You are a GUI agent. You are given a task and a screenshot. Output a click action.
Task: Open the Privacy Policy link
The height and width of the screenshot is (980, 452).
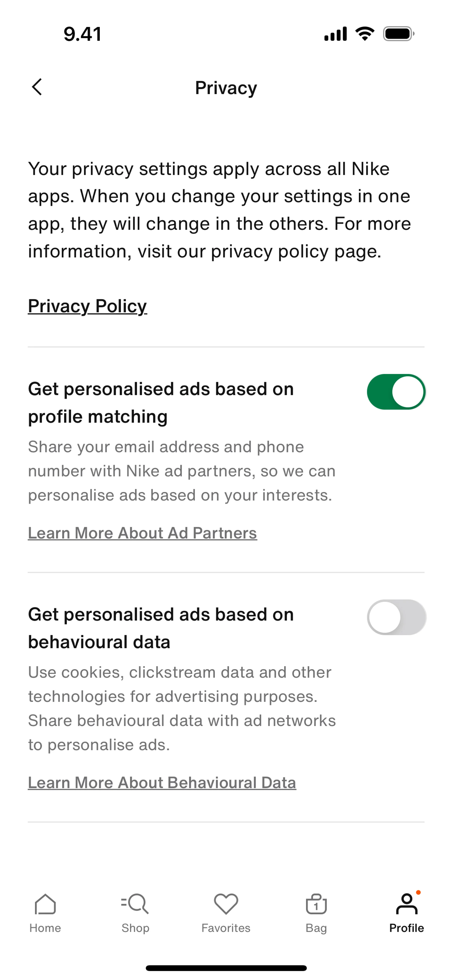88,306
